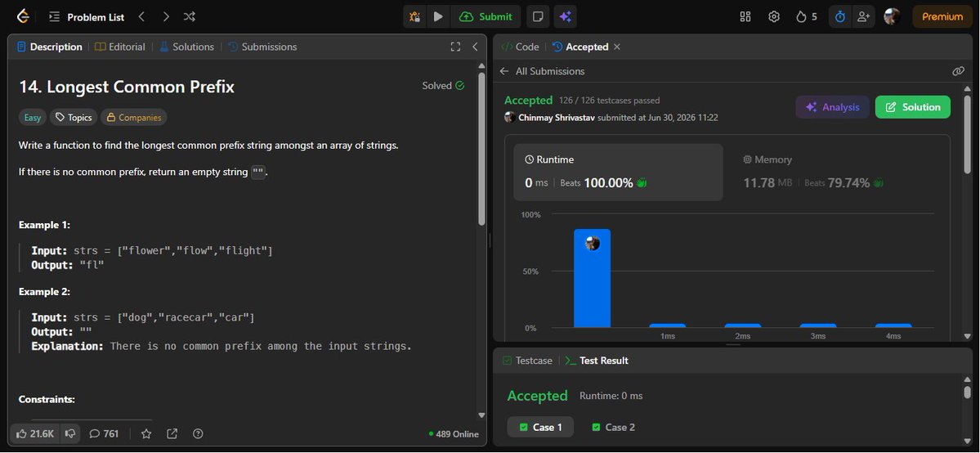This screenshot has height=453, width=980.
Task: Switch to the Test Result tab
Action: click(597, 361)
